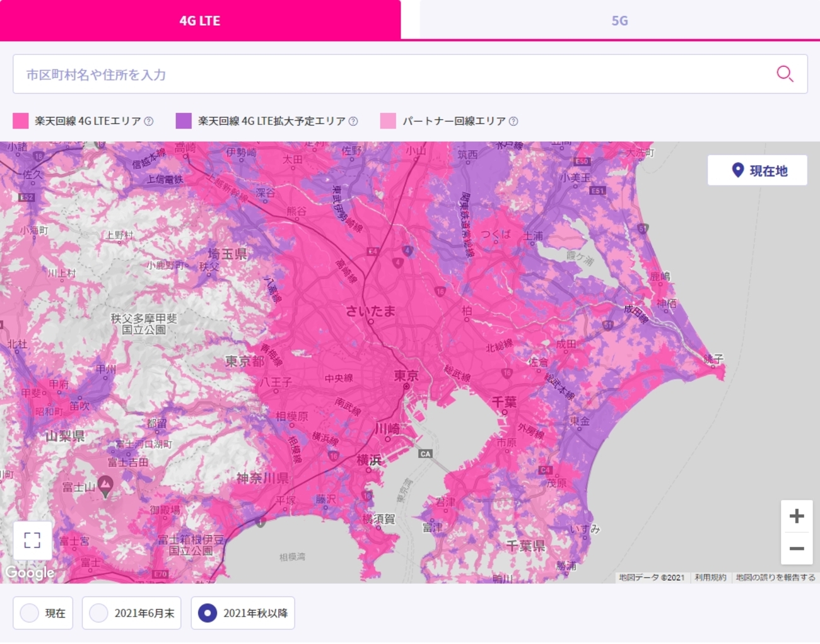Click the 深谷 city label
Screen dimensions: 820x644
266,193
